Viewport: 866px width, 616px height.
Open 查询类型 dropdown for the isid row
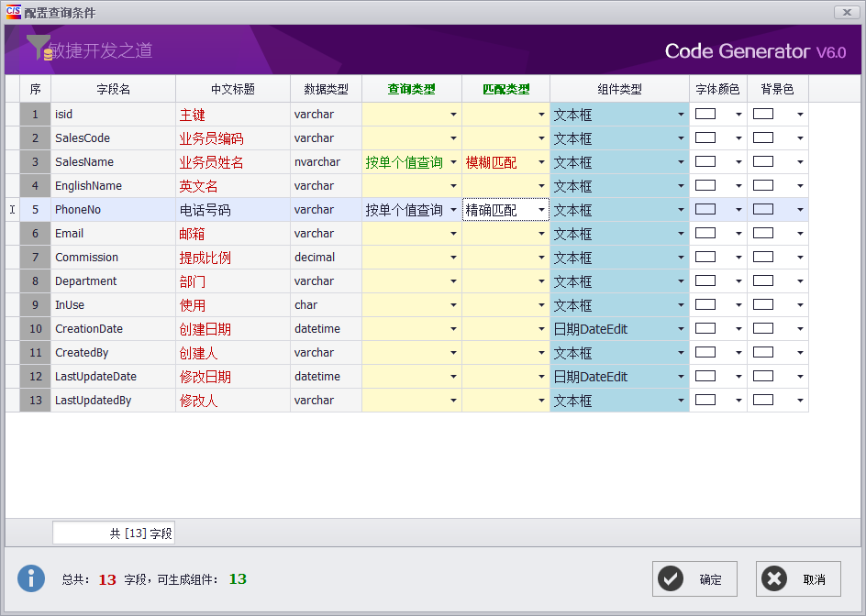453,115
